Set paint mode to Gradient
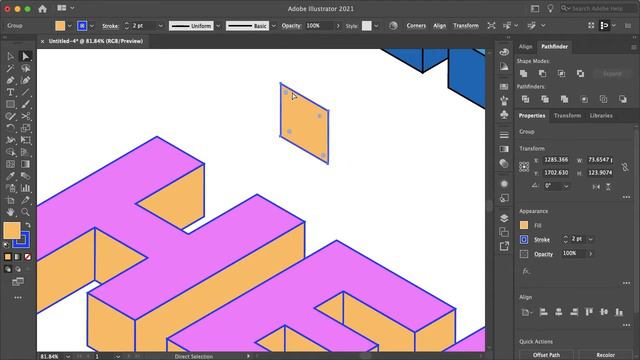Image resolution: width=640 pixels, height=360 pixels. click(x=18, y=257)
